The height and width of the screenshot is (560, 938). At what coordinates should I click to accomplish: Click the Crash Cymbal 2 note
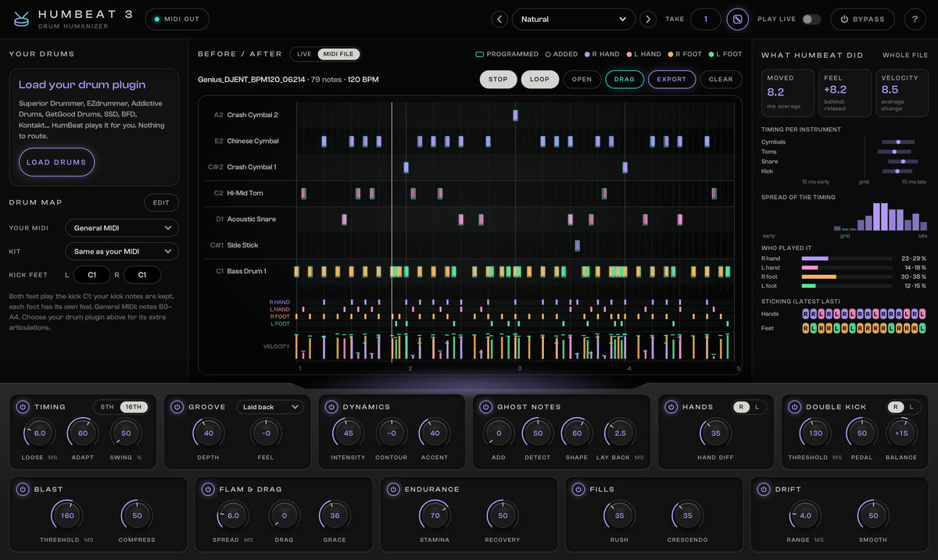click(515, 116)
